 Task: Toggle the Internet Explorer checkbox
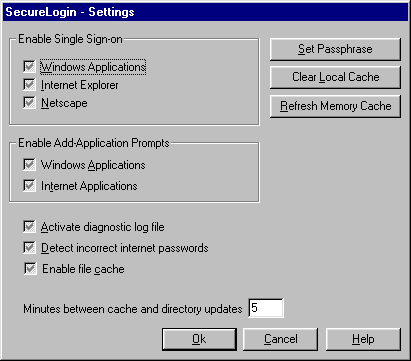[x=29, y=85]
